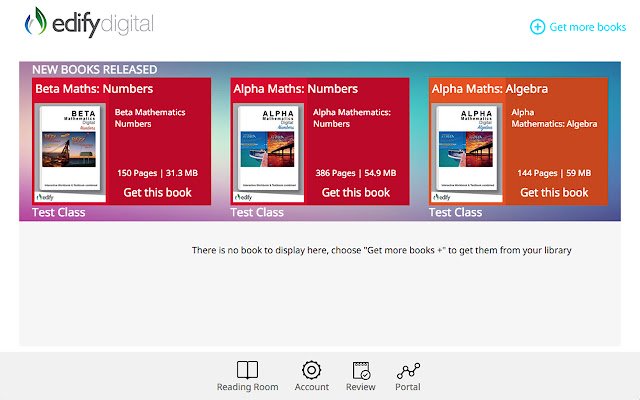
Task: Select the Beta Mathematics Numbers cover thumbnail
Action: [70, 153]
